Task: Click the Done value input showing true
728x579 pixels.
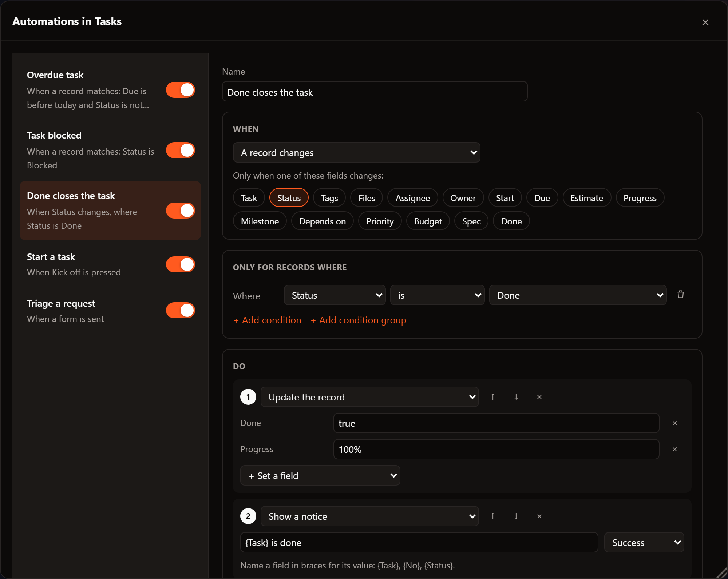Action: (x=496, y=423)
